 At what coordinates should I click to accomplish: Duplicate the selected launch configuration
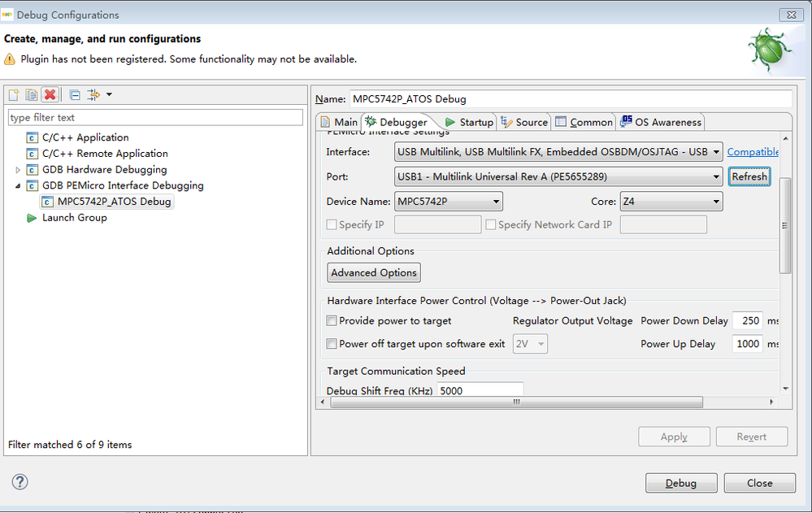point(32,95)
